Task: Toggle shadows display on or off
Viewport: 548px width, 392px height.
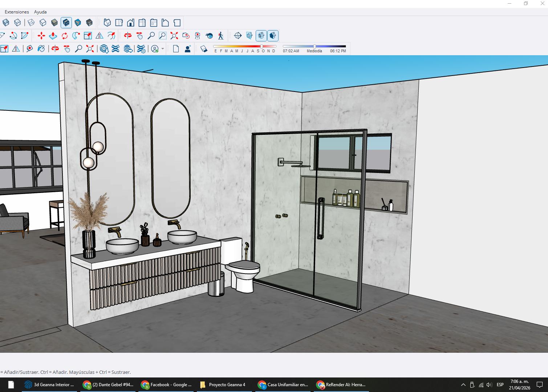Action: (204, 49)
